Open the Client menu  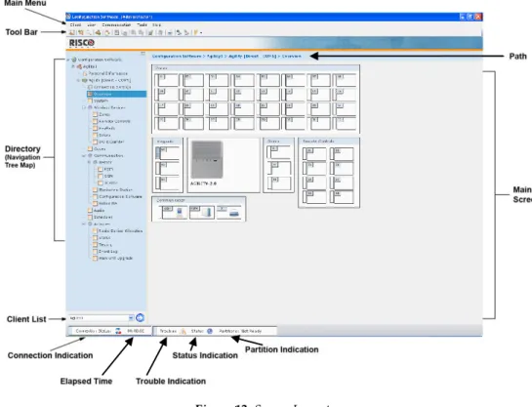tap(75, 24)
